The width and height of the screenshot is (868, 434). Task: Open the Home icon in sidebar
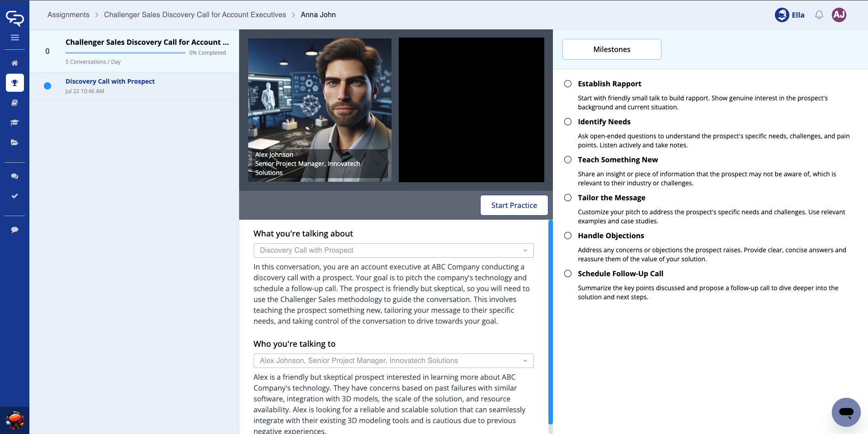[x=14, y=63]
